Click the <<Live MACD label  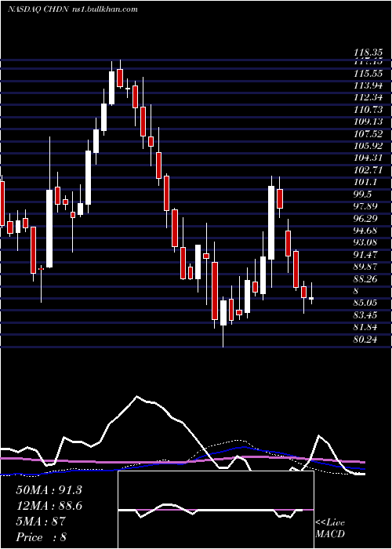tap(330, 528)
